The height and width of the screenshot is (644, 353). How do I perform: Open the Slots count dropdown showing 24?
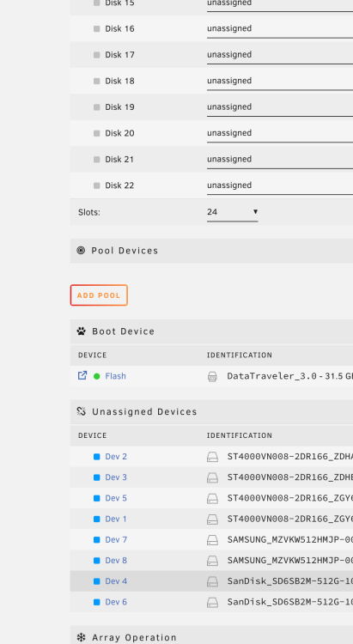(232, 212)
